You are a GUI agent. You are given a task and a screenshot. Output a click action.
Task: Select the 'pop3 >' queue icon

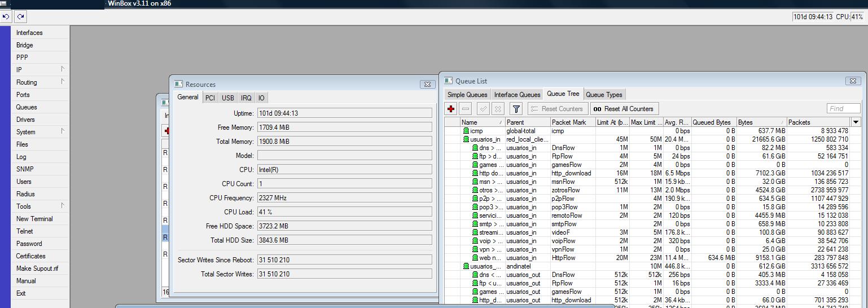click(475, 207)
